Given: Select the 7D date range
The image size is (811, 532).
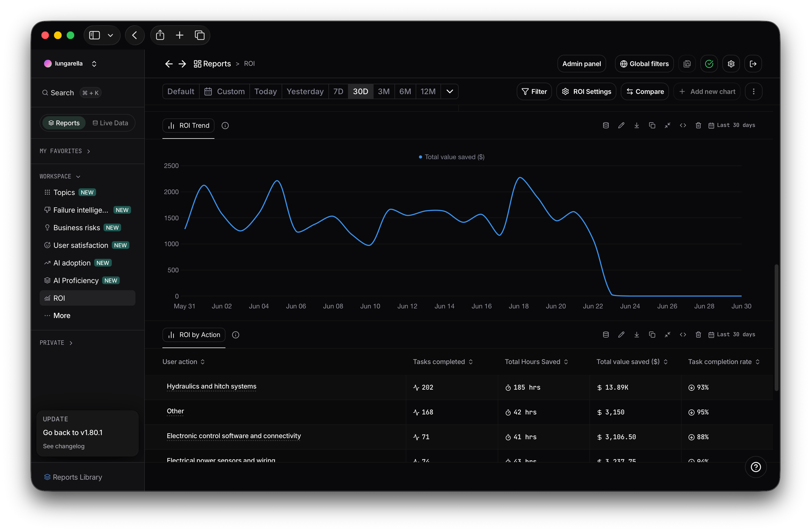Looking at the screenshot, I should click(x=338, y=91).
